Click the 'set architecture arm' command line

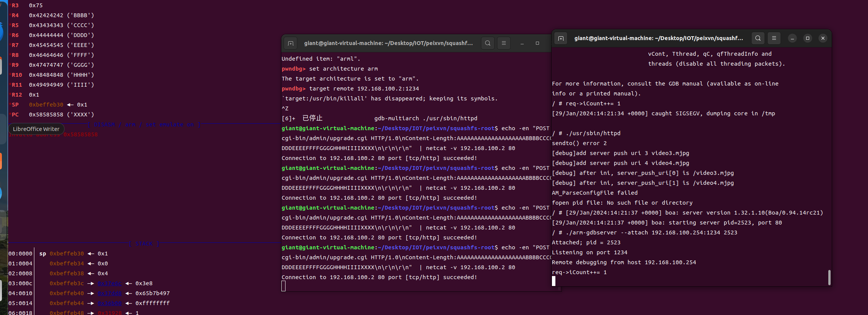[330, 69]
